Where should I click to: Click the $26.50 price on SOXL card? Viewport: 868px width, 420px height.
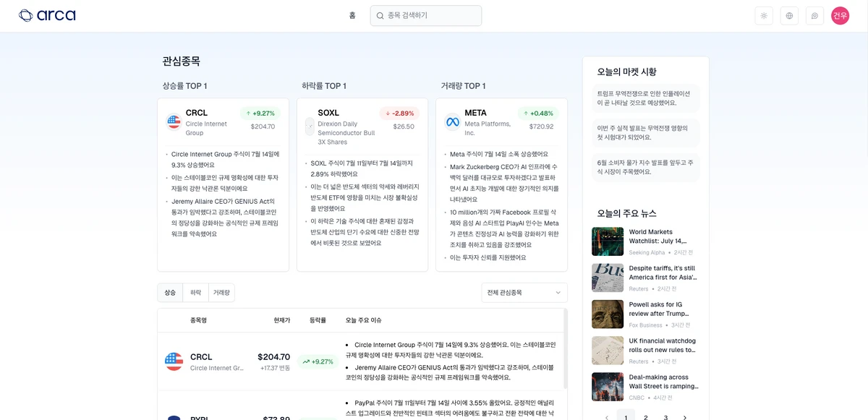click(404, 127)
